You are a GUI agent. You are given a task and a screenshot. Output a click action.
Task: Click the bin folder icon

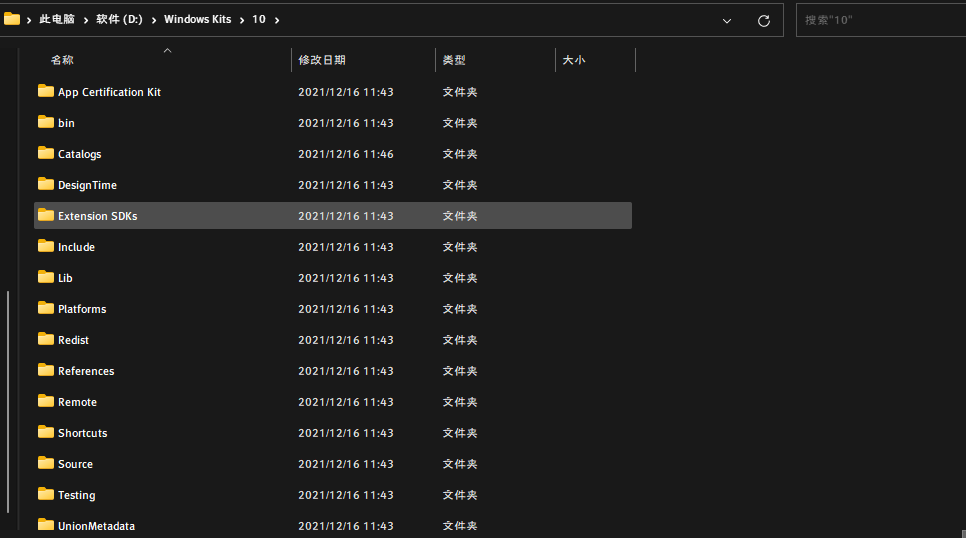[46, 122]
